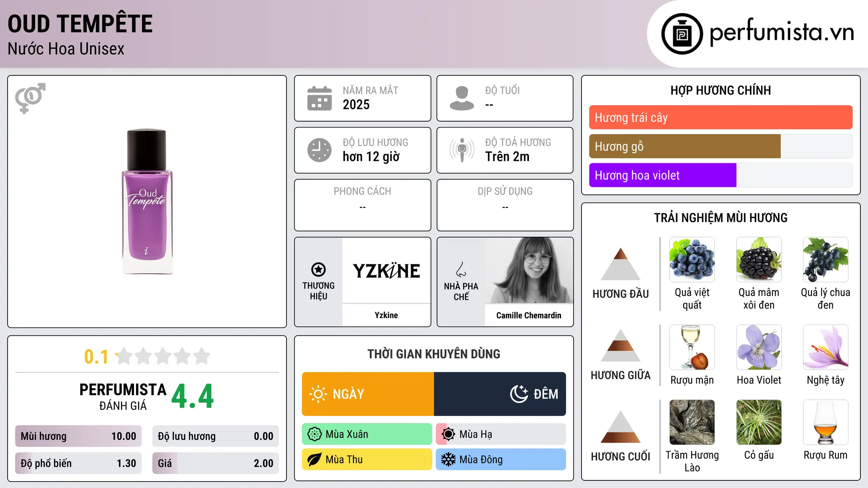Open the Hoa Violet note image
Image resolution: width=868 pixels, height=488 pixels.
point(759,347)
